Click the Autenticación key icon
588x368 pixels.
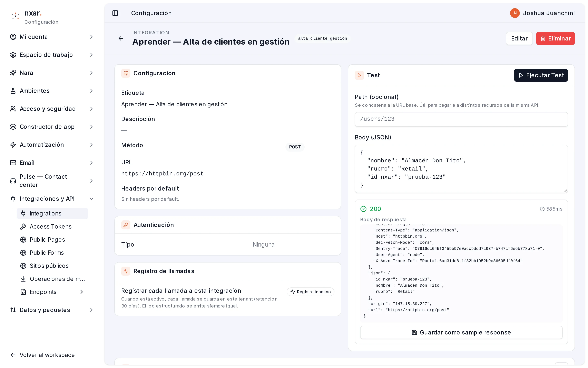coord(126,225)
